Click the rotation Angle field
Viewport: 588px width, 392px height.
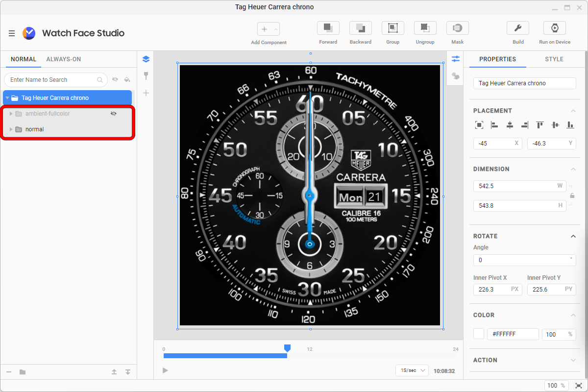[524, 260]
